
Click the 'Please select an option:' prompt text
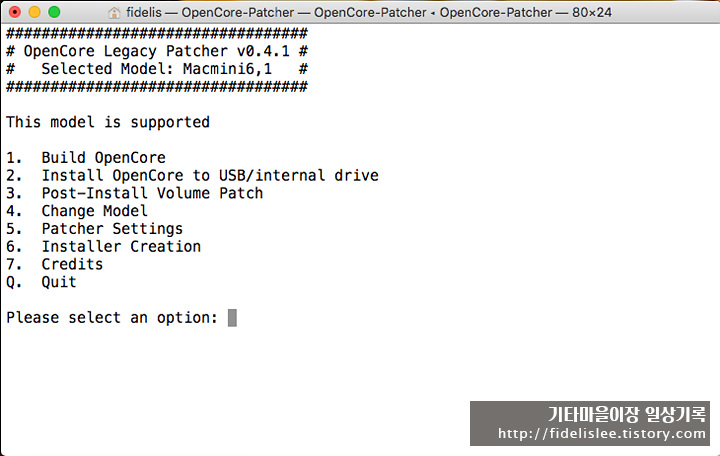(x=112, y=318)
